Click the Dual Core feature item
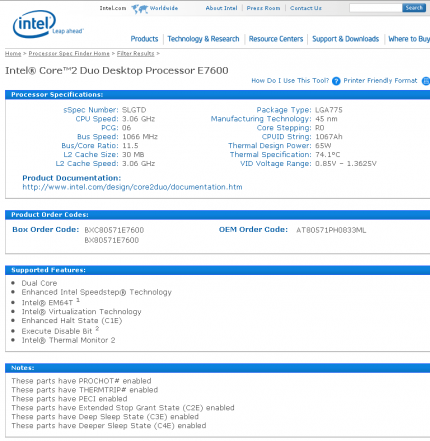The height and width of the screenshot is (441, 430). [x=39, y=283]
